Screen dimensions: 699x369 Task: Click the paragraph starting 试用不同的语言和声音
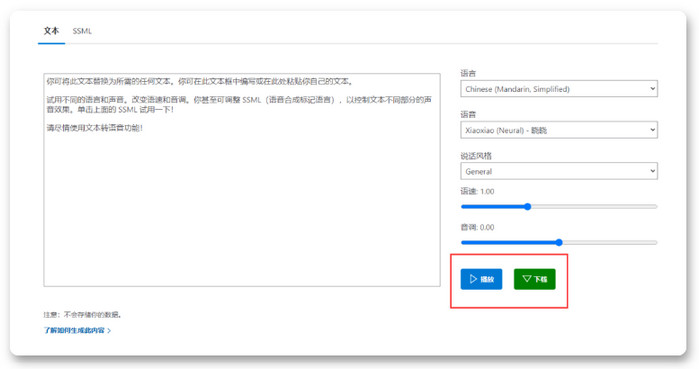click(239, 104)
